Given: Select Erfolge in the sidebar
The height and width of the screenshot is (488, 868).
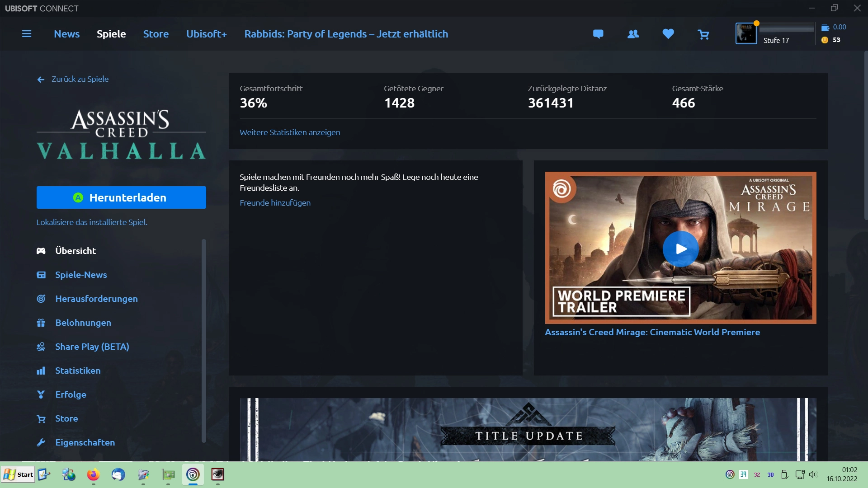Looking at the screenshot, I should click(71, 394).
